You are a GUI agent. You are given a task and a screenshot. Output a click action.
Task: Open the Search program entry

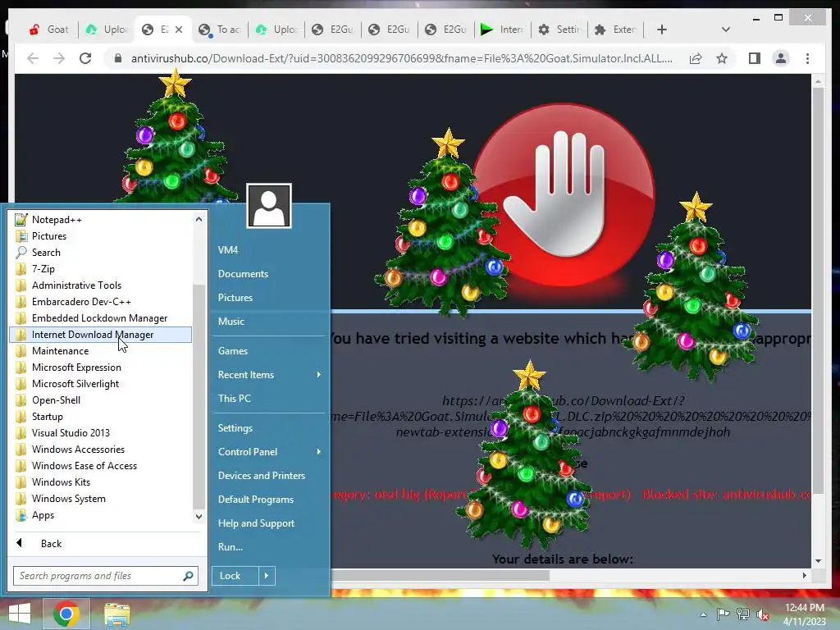[x=101, y=253]
